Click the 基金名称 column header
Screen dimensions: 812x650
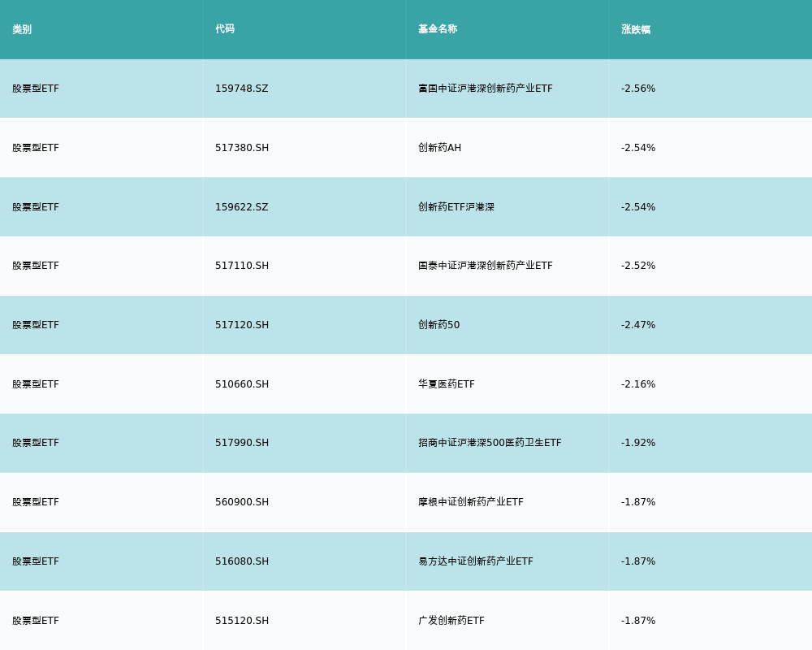click(x=438, y=29)
